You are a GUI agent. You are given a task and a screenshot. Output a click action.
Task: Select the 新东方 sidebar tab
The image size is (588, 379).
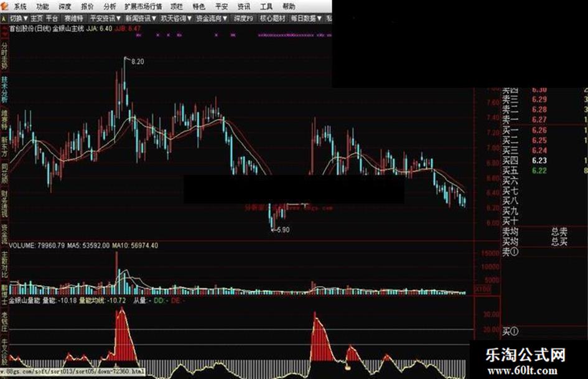coord(4,147)
